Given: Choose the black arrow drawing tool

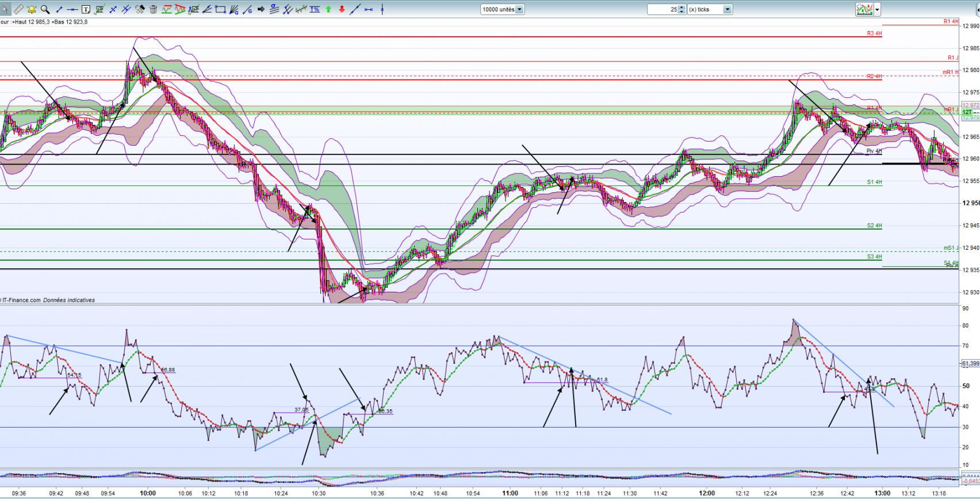Looking at the screenshot, I should tap(262, 9).
